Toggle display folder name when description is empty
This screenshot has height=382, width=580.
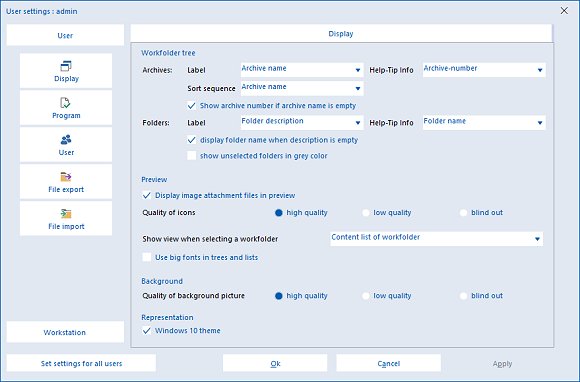pyautogui.click(x=192, y=140)
